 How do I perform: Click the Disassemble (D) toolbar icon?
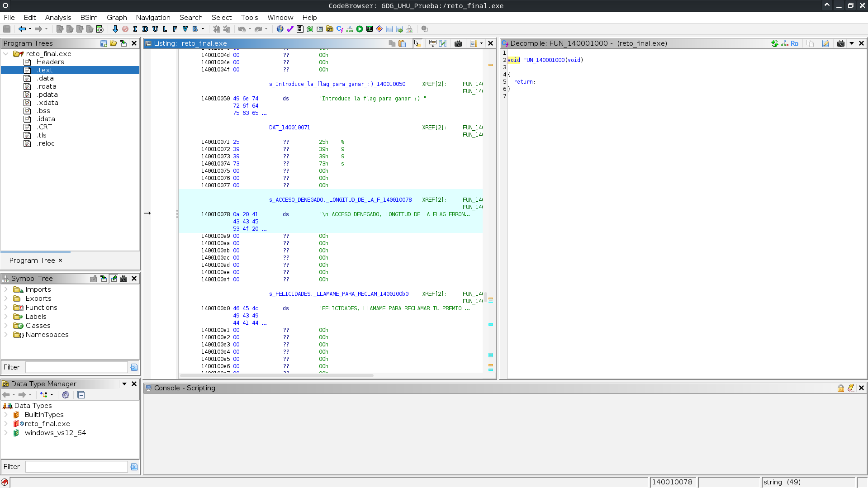point(145,29)
